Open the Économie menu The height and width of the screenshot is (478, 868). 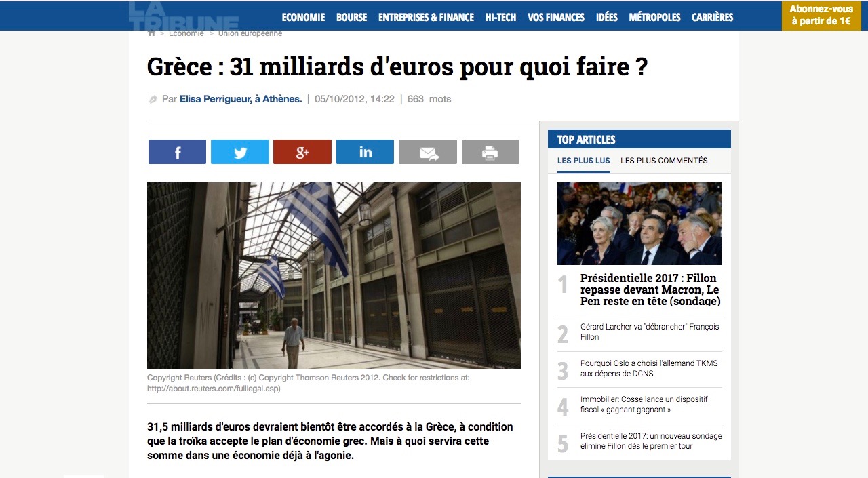303,17
